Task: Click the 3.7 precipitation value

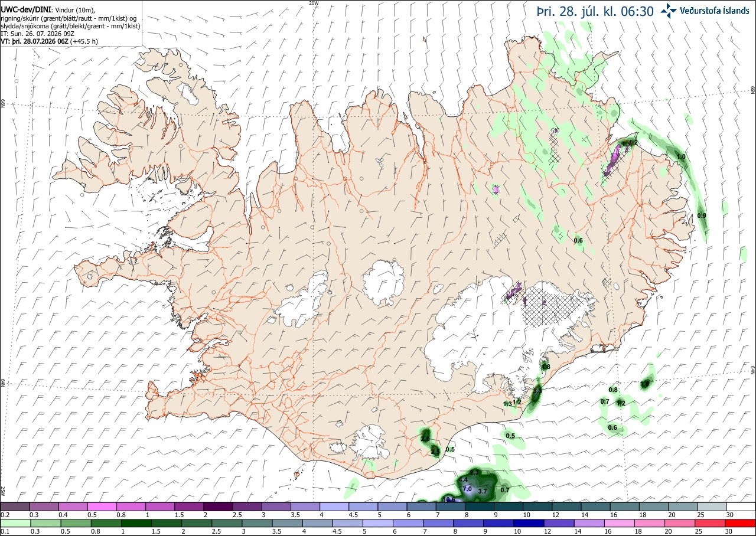Action: [x=483, y=491]
